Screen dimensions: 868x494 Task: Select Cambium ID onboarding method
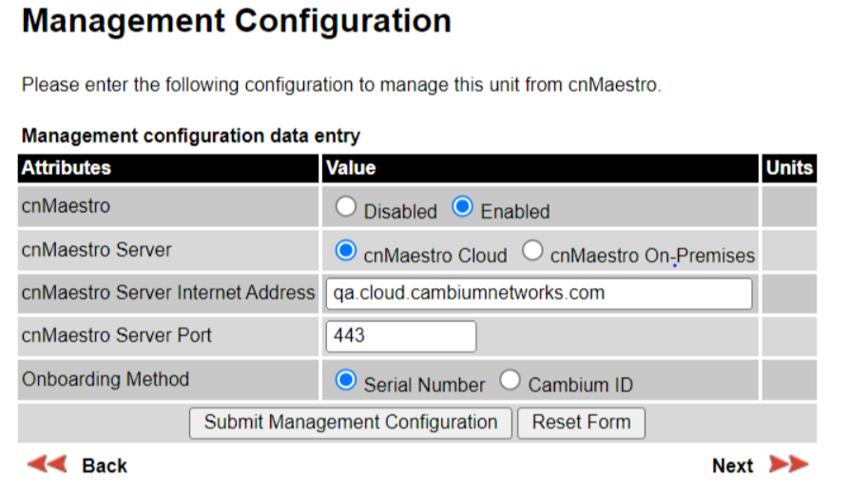[x=510, y=380]
